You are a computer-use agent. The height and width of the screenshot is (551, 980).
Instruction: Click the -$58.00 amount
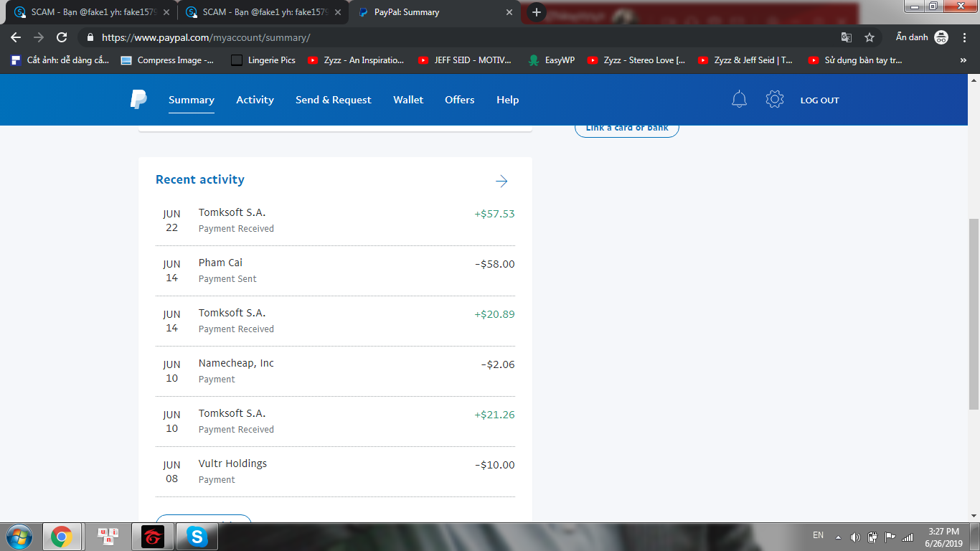495,264
